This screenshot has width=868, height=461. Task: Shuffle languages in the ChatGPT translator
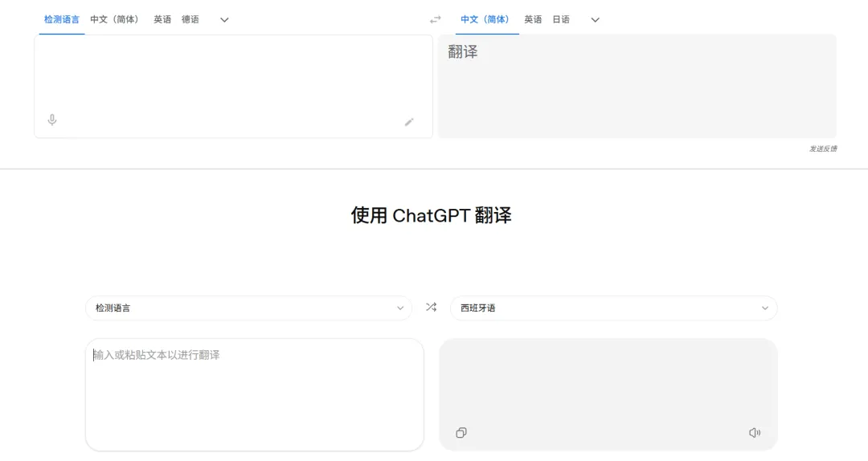(432, 307)
